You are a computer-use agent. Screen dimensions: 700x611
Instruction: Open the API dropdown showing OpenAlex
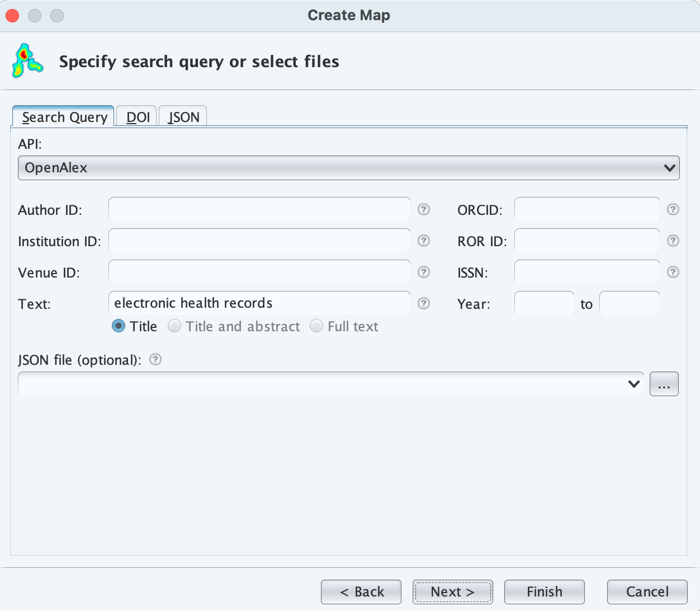tap(348, 168)
